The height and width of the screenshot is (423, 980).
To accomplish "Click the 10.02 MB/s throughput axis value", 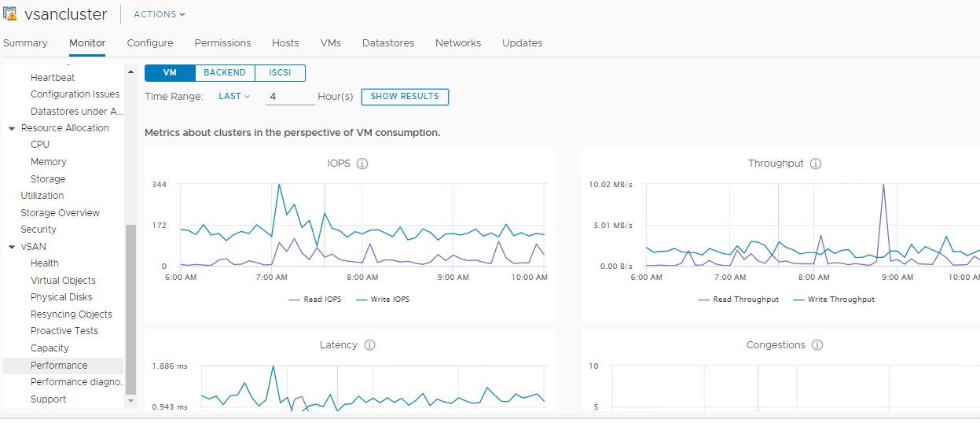I will (x=610, y=185).
